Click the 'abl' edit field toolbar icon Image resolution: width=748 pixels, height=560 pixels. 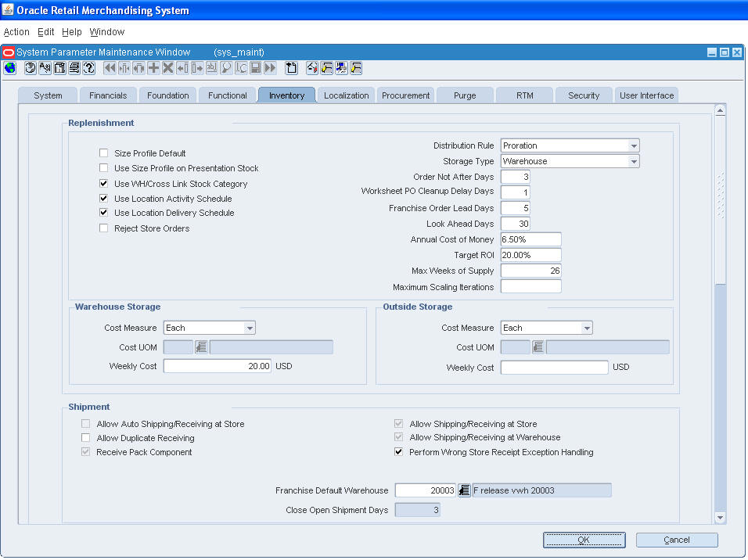pyautogui.click(x=211, y=68)
